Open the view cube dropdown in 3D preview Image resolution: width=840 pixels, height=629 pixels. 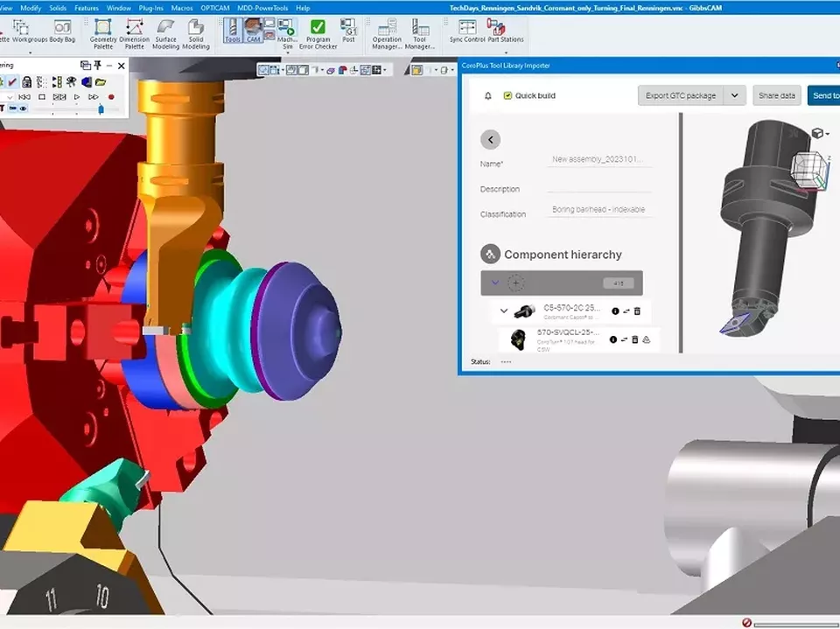[x=820, y=133]
